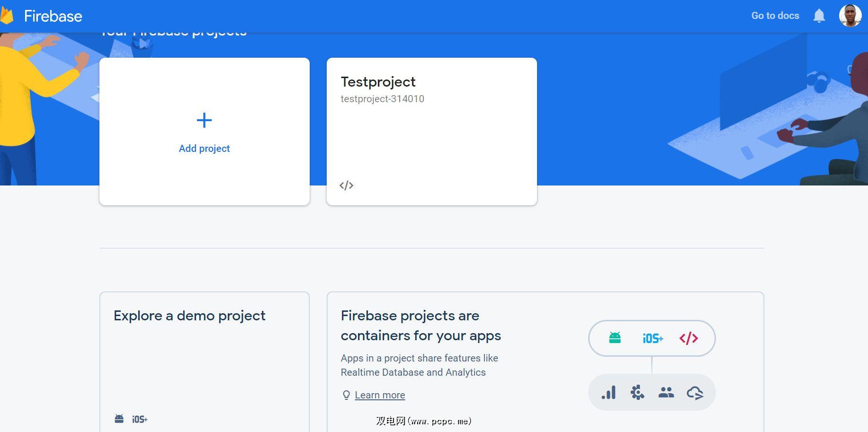Screen dimensions: 868x432
Task: Click the iOS+ icon in diagram
Action: 653,338
